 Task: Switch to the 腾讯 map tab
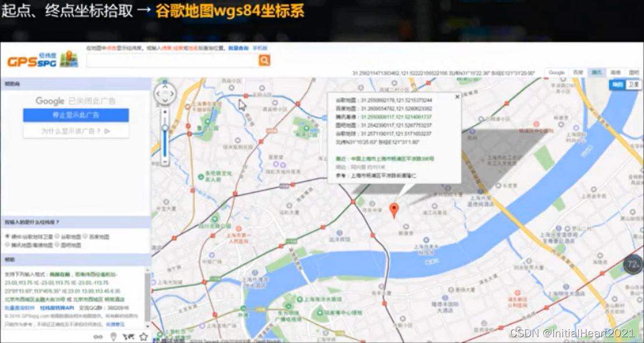point(596,73)
